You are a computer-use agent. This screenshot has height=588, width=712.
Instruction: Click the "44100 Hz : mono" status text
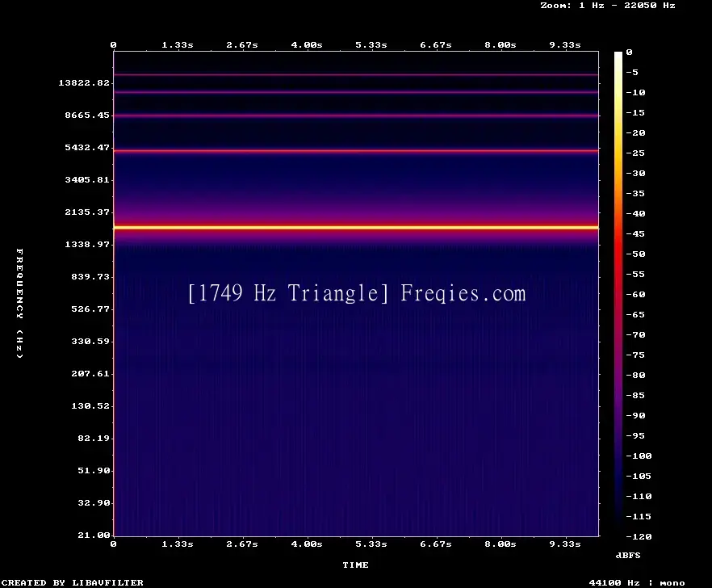(x=637, y=582)
